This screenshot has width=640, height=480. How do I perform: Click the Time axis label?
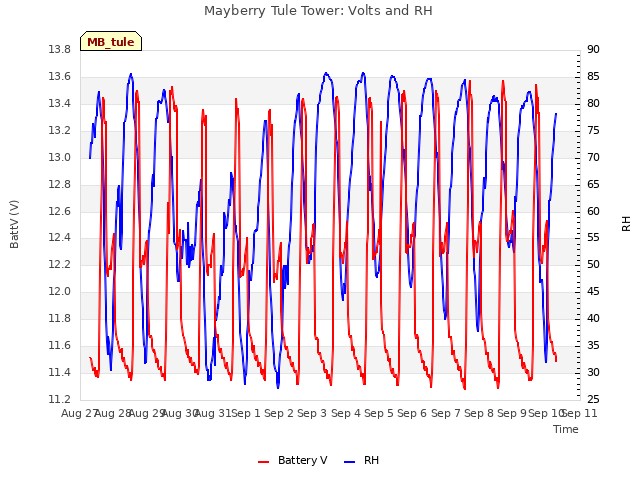(x=566, y=429)
